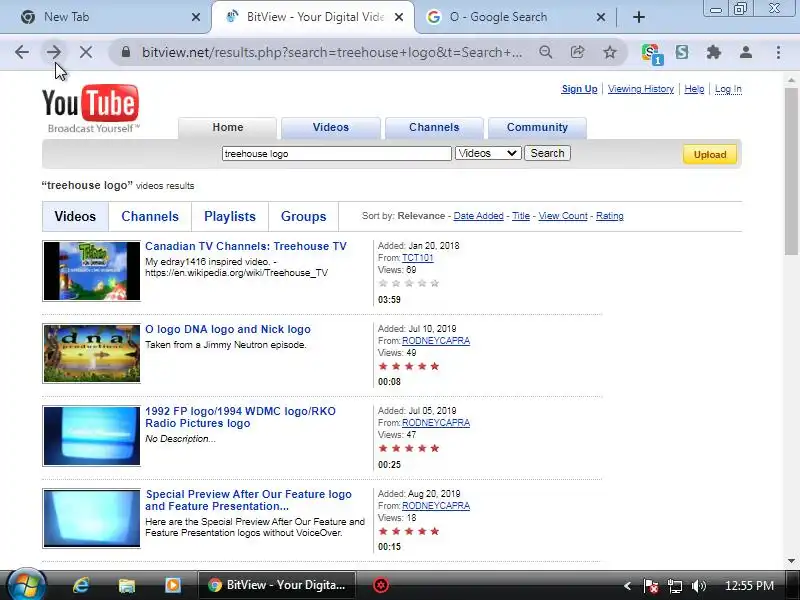
Task: Switch to the New Tab browser tab
Action: (x=106, y=17)
